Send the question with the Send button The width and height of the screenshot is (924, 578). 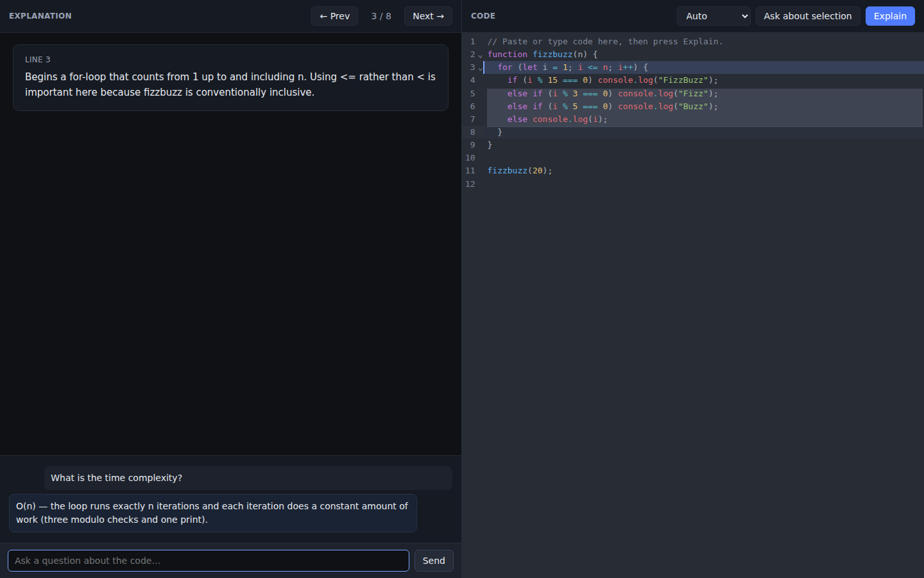point(434,561)
